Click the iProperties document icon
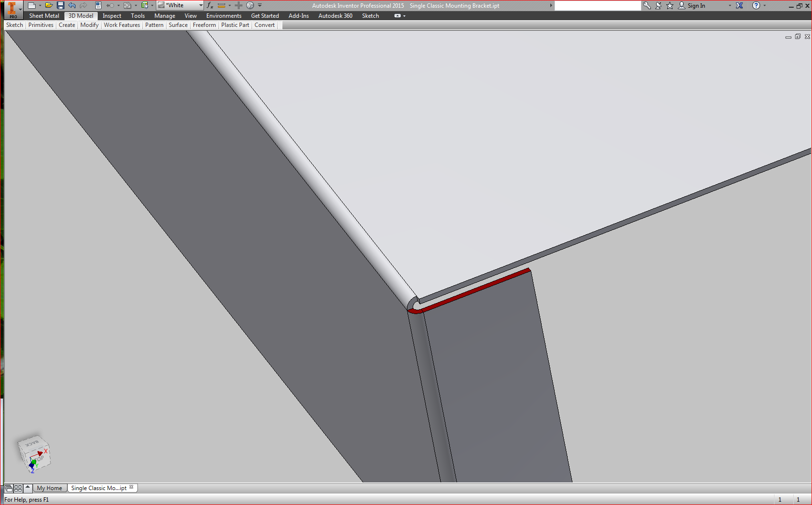This screenshot has width=812, height=505. 98,5
